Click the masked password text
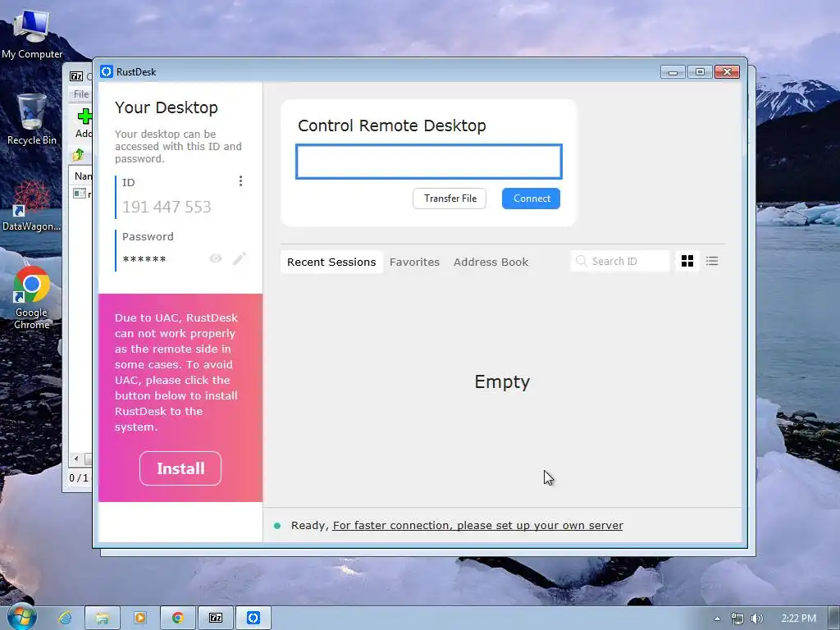The width and height of the screenshot is (840, 630). click(x=144, y=259)
